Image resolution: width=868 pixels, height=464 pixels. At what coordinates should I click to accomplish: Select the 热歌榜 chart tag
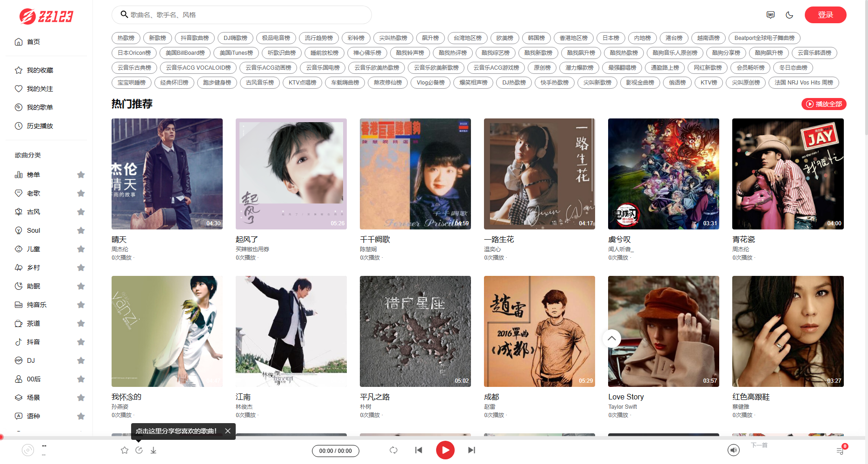126,38
